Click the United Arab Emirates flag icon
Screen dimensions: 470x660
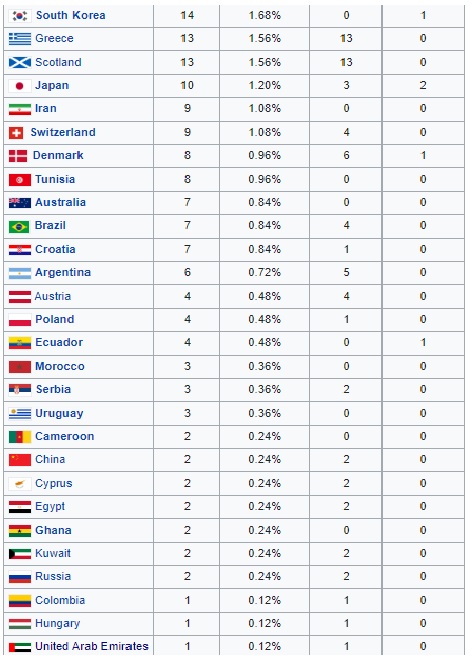tap(20, 647)
